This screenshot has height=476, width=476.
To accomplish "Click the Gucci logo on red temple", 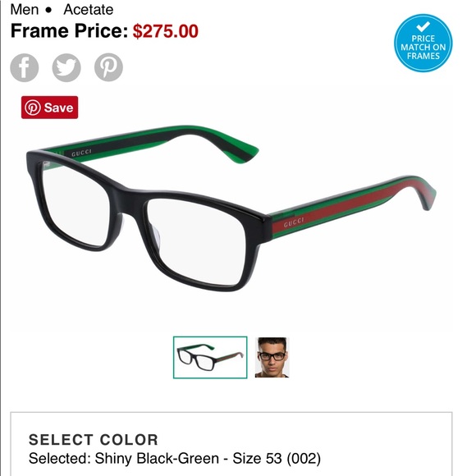I will (x=294, y=222).
